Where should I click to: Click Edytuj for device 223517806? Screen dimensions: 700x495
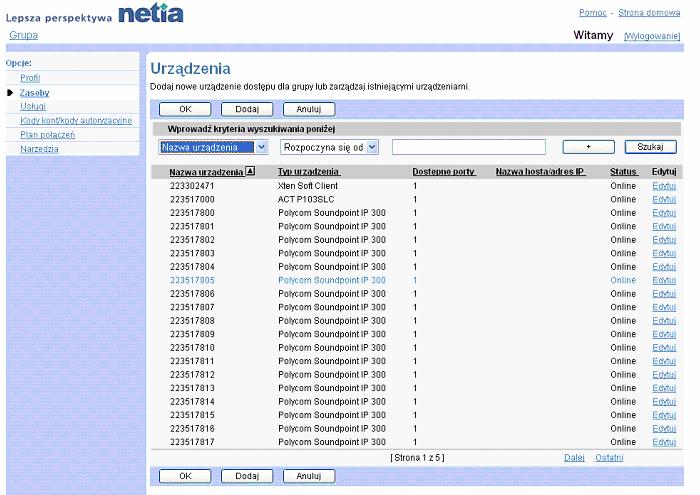point(664,294)
